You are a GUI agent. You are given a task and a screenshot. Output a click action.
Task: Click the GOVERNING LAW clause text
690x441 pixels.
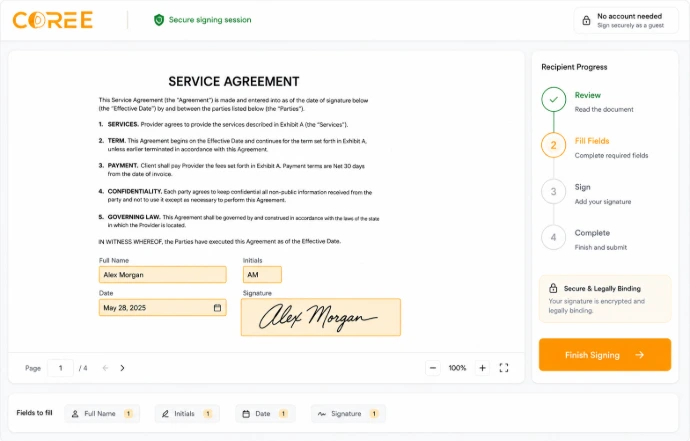[239, 221]
